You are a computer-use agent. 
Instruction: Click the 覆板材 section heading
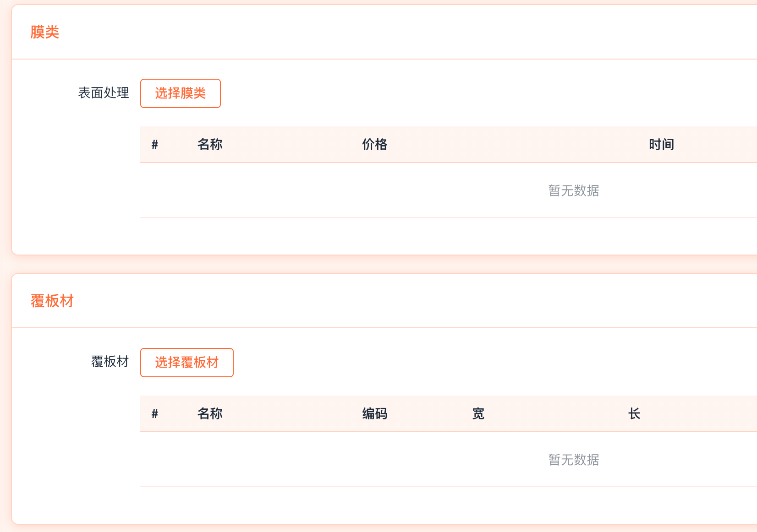(x=52, y=301)
